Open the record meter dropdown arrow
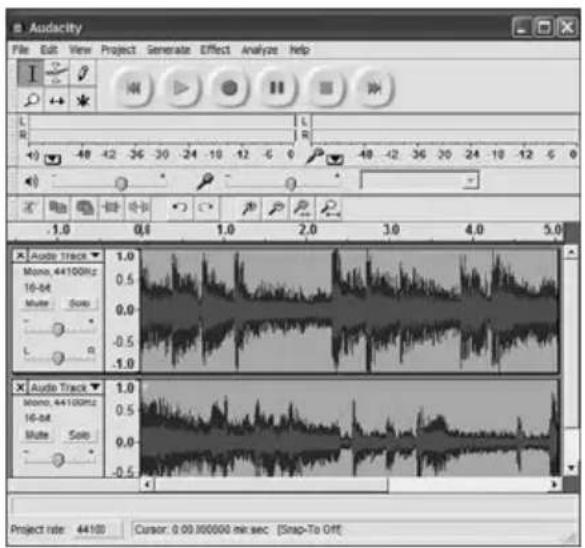This screenshot has width=585, height=548. (x=335, y=160)
